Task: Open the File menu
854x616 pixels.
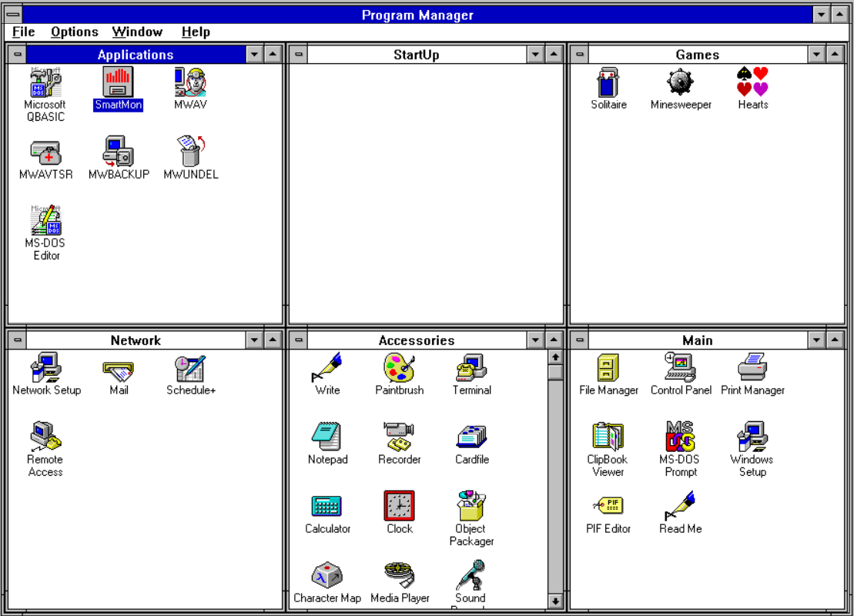Action: tap(23, 32)
